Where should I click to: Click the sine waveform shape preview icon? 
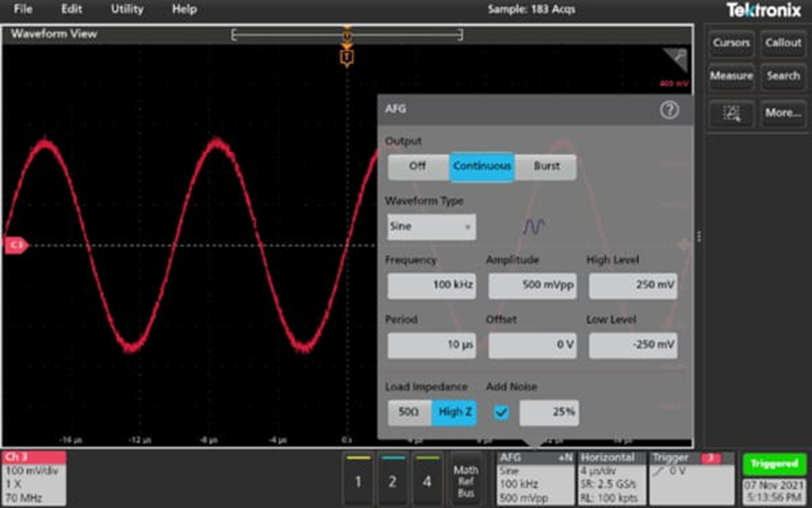tap(534, 226)
